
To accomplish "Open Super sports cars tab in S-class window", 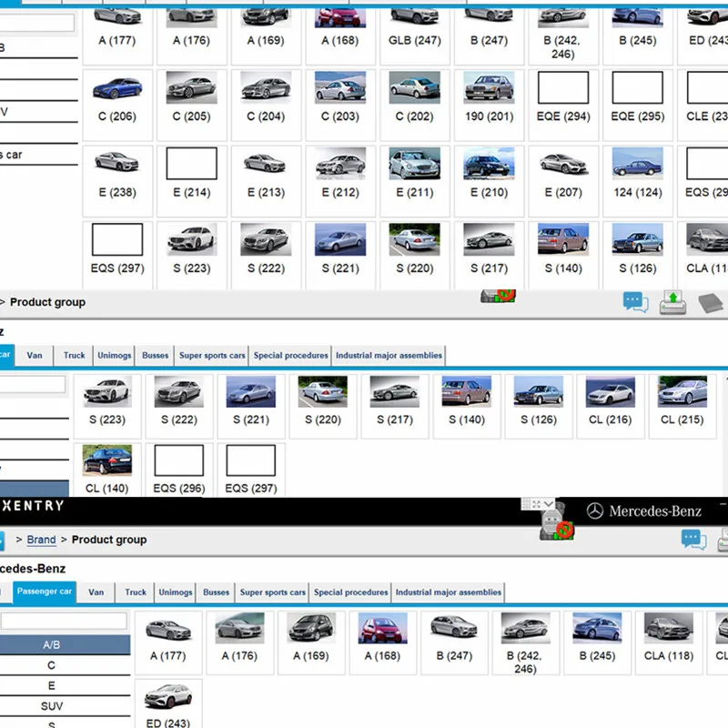I will tap(212, 356).
